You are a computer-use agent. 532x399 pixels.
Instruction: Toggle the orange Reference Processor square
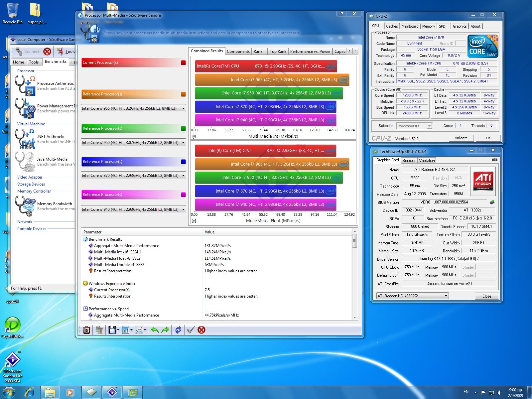[183, 94]
